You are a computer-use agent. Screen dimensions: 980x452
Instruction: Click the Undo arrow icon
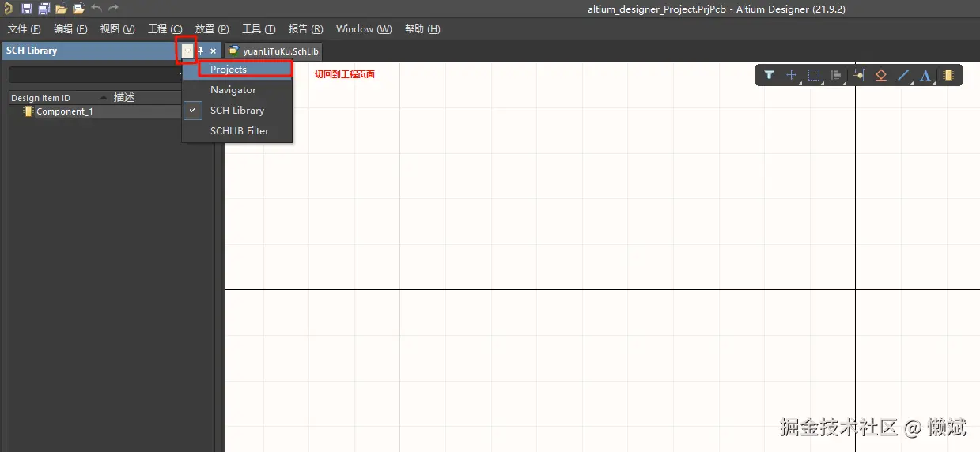point(96,9)
